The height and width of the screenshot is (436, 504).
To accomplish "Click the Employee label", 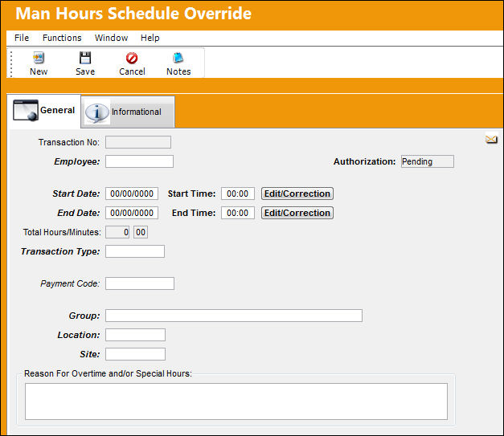I will click(77, 161).
